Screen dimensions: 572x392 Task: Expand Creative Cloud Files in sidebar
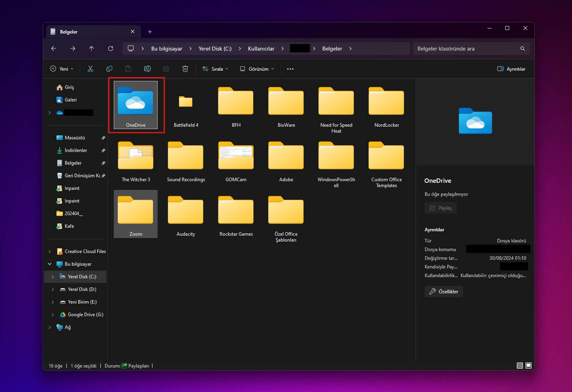(x=49, y=251)
